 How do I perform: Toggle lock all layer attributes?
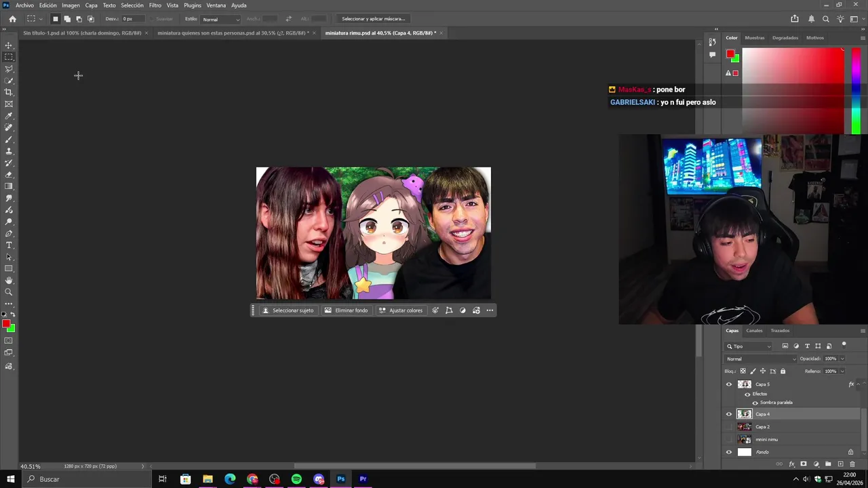[783, 371]
